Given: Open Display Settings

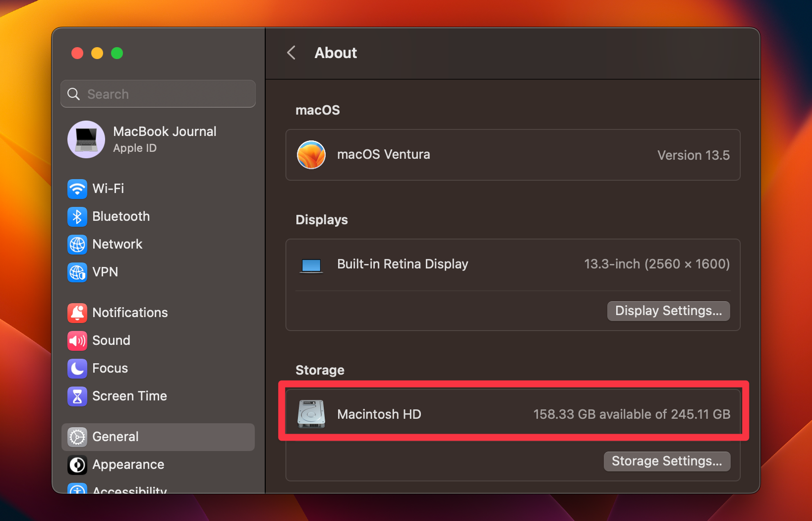Looking at the screenshot, I should [668, 311].
